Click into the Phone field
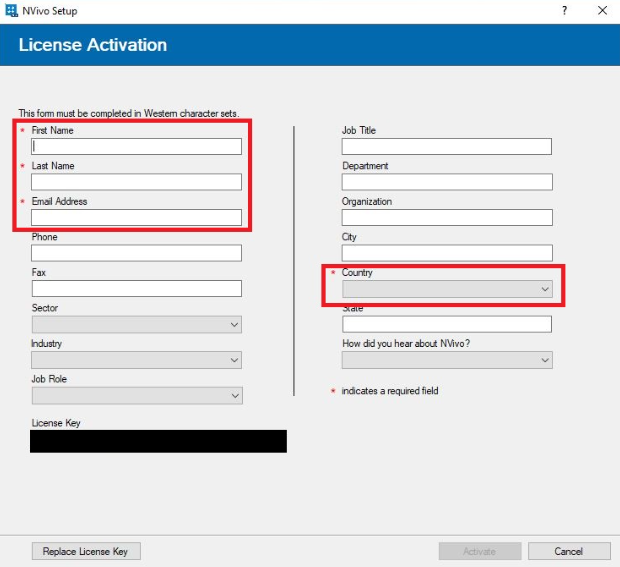The height and width of the screenshot is (567, 620). [x=136, y=253]
